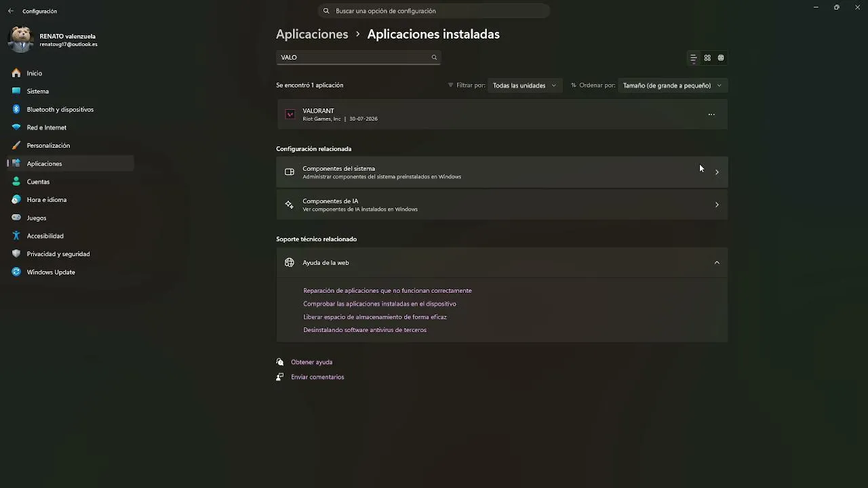The image size is (868, 488).
Task: Click the search magnifier in the top settings bar
Action: point(326,11)
